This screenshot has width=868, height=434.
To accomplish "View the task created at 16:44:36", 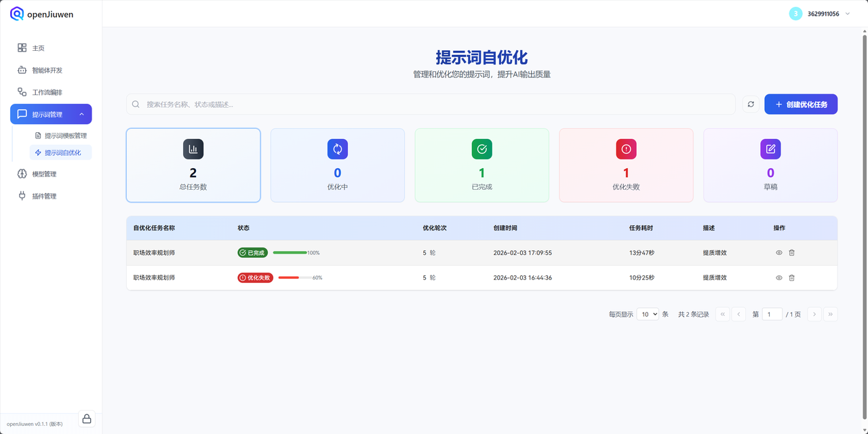I will click(x=779, y=277).
